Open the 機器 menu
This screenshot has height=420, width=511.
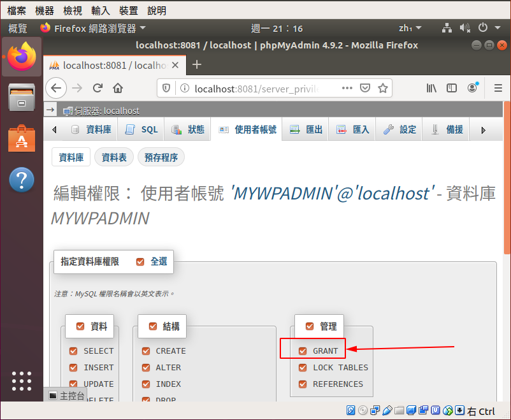coord(45,11)
